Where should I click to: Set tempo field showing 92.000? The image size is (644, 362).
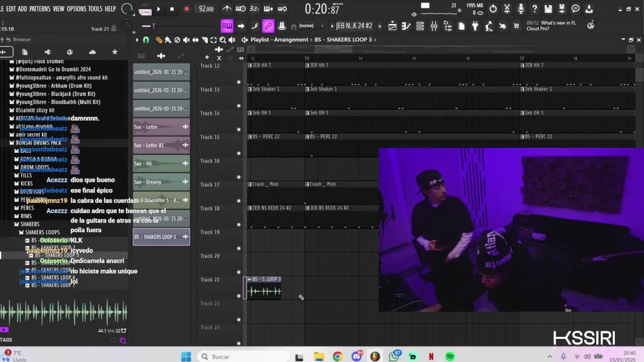(x=206, y=9)
